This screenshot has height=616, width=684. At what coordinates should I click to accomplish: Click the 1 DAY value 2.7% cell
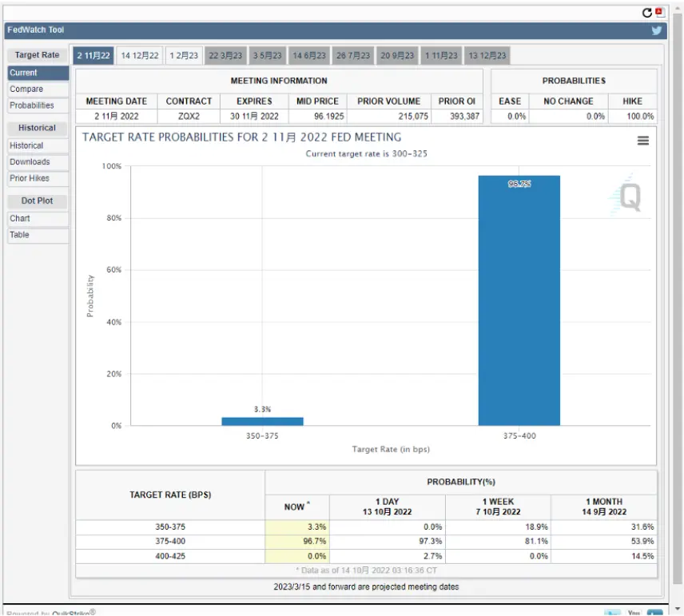coord(388,556)
